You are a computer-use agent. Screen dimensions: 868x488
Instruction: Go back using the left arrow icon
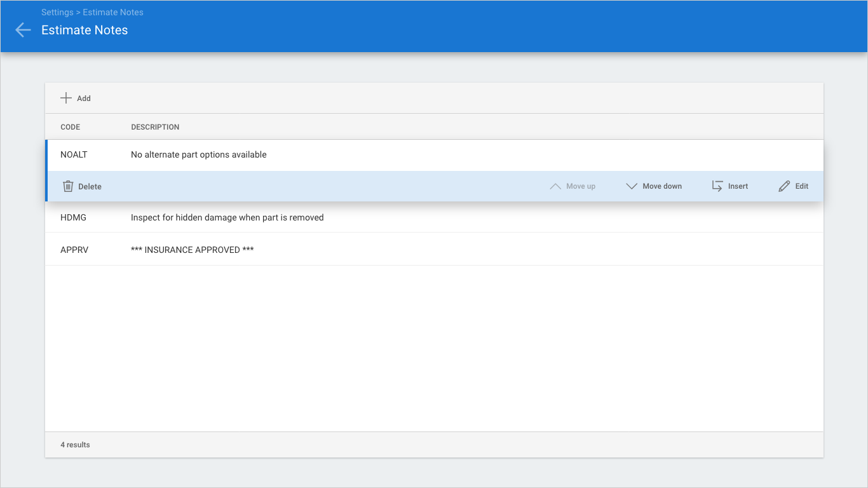pyautogui.click(x=23, y=30)
